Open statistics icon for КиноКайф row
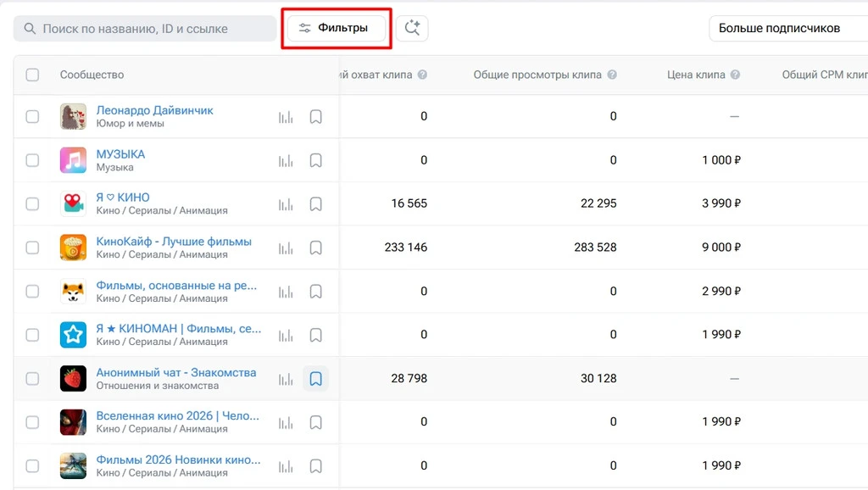The width and height of the screenshot is (868, 490). click(x=286, y=248)
